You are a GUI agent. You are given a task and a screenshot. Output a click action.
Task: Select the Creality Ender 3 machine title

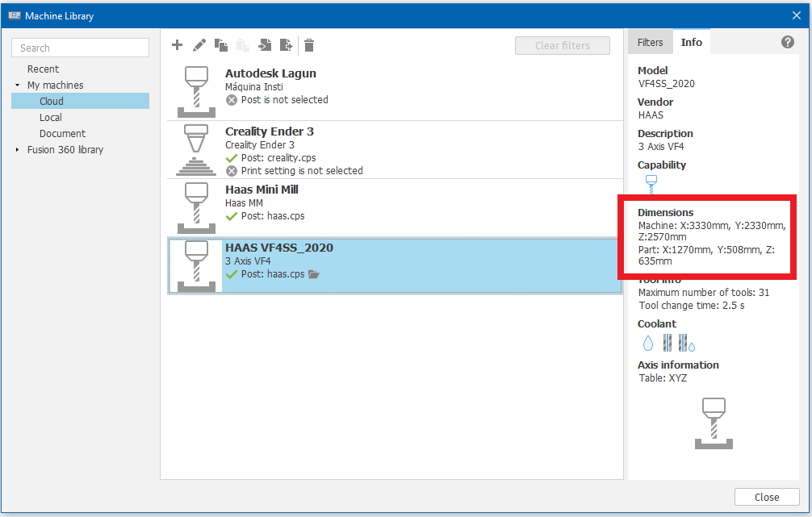point(270,131)
